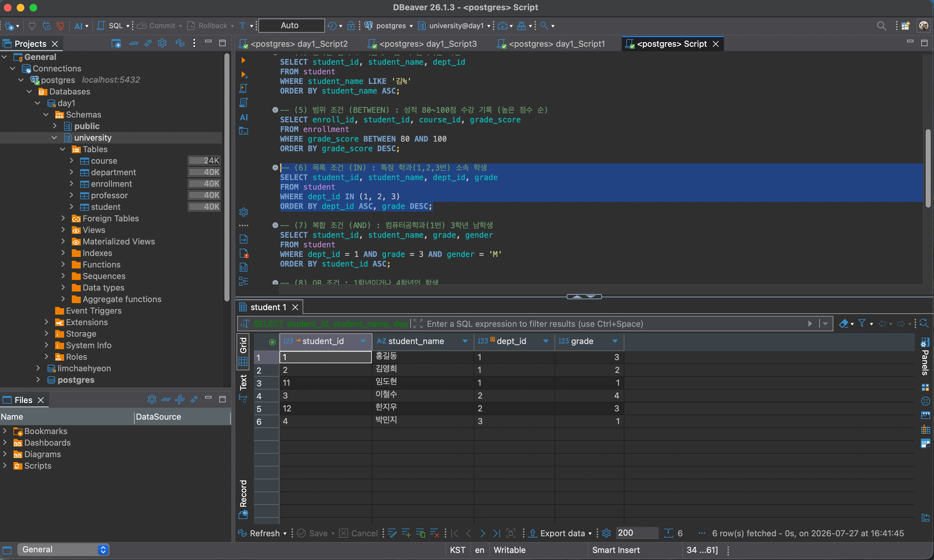Screen dimensions: 934x560
Task: Expand the public schema node
Action: point(54,126)
